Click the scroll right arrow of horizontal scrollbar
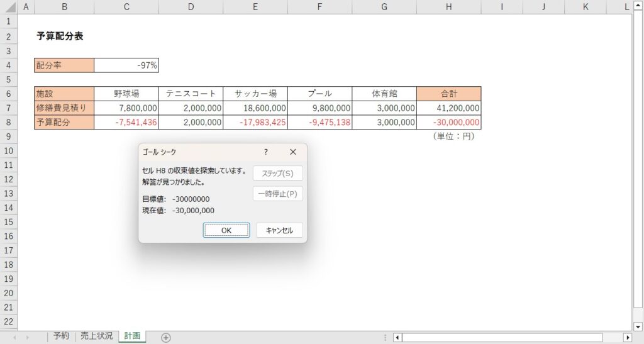Image resolution: width=644 pixels, height=344 pixels. [x=627, y=338]
